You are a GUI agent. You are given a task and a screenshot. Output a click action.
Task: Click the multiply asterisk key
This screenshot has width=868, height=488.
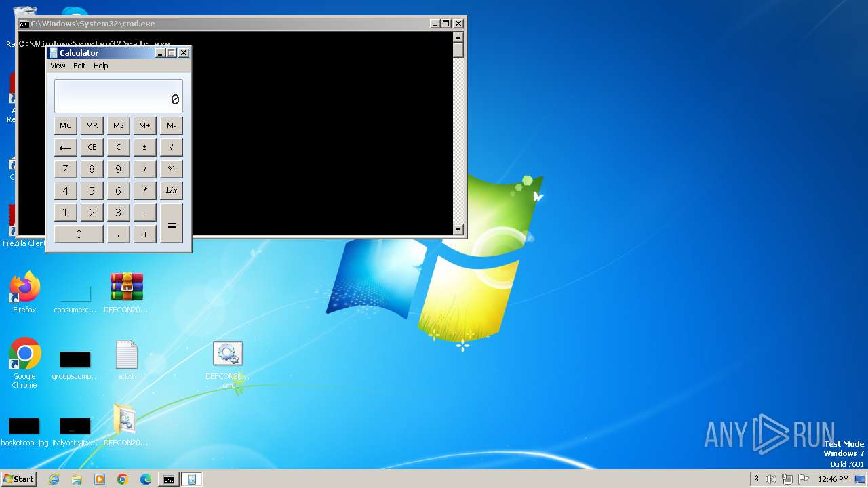144,190
